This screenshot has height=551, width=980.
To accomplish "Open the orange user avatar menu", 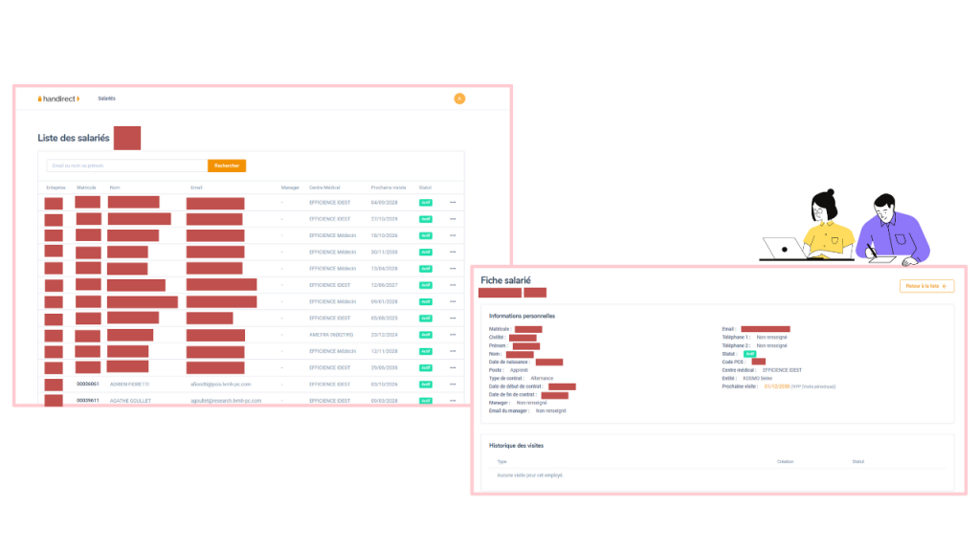I will (459, 99).
